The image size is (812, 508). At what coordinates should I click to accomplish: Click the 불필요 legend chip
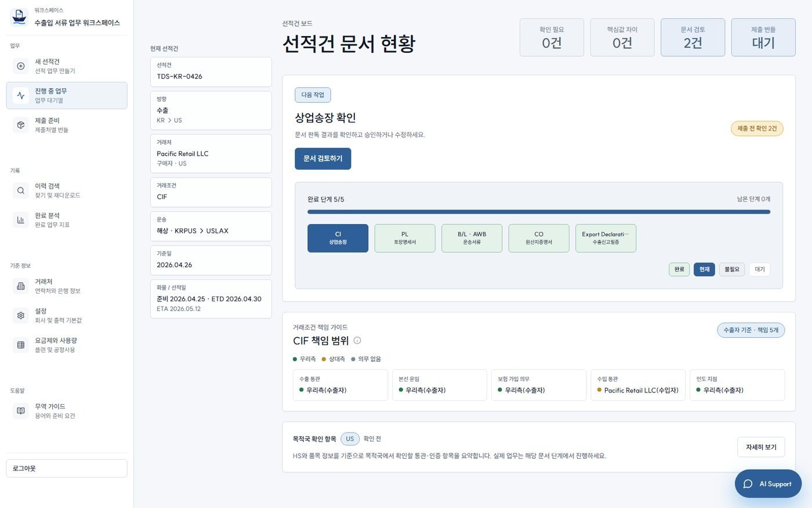(732, 269)
